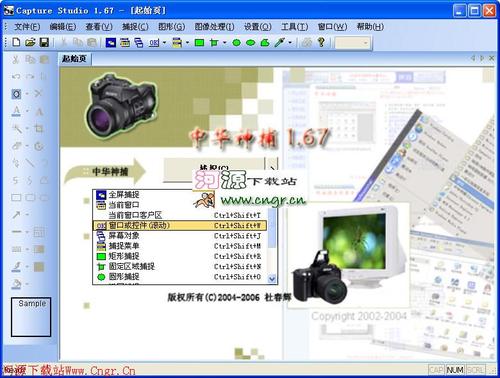The height and width of the screenshot is (378, 500).
Task: Open the 设置(O) menu
Action: 258,27
